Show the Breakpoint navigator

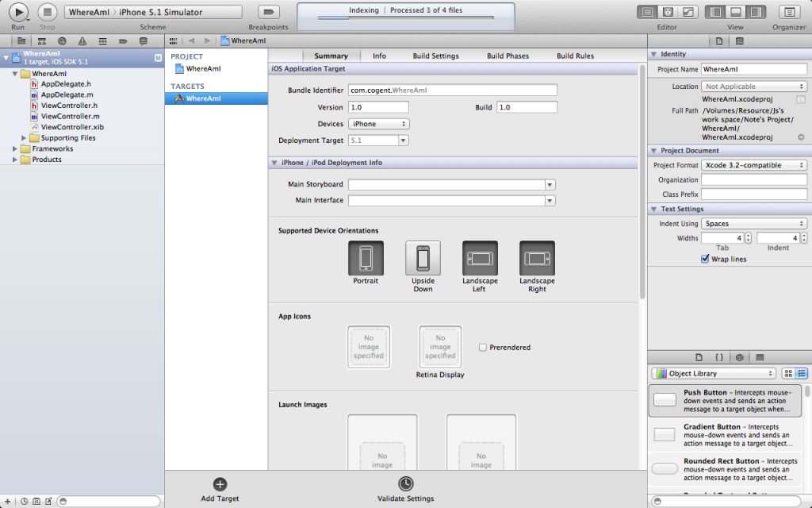coord(123,41)
